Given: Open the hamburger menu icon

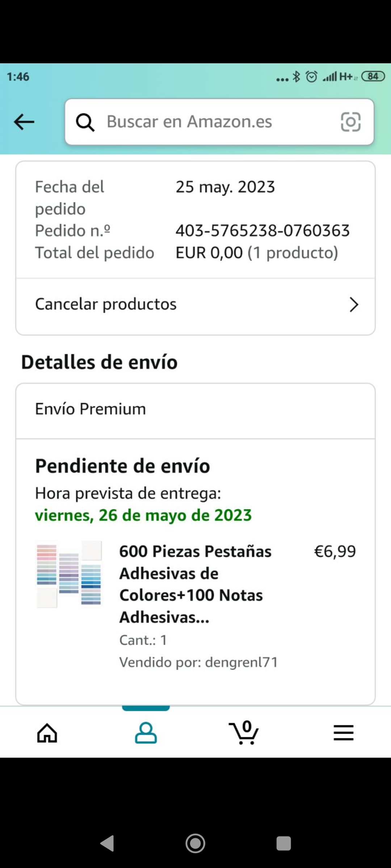Looking at the screenshot, I should coord(343,733).
